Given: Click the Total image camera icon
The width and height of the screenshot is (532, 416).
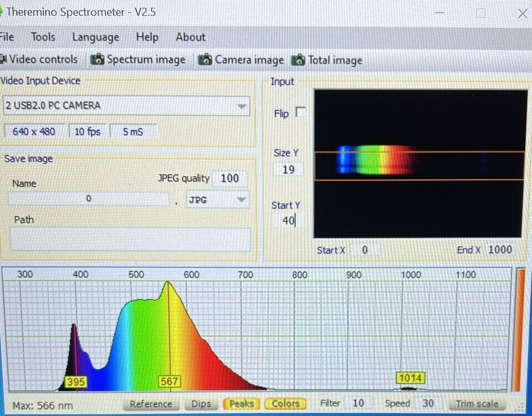Looking at the screenshot, I should pyautogui.click(x=298, y=60).
